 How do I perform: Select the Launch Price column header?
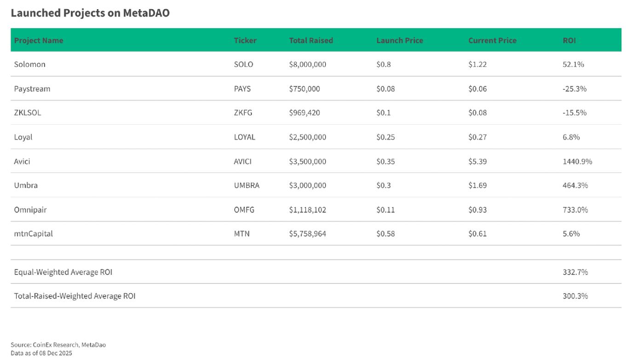coord(399,41)
